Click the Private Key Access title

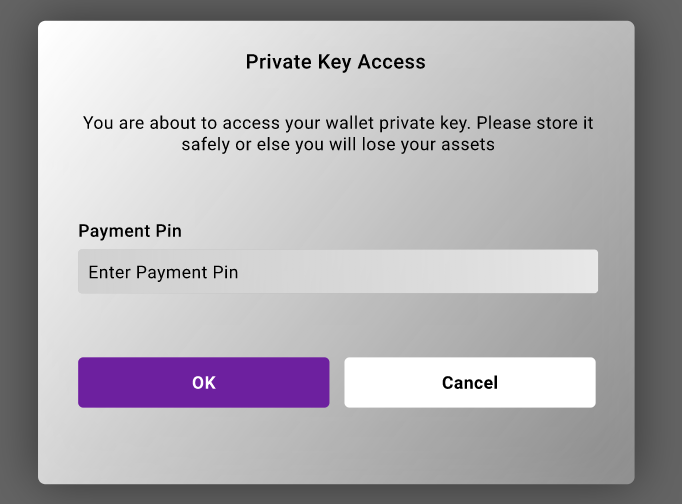336,62
